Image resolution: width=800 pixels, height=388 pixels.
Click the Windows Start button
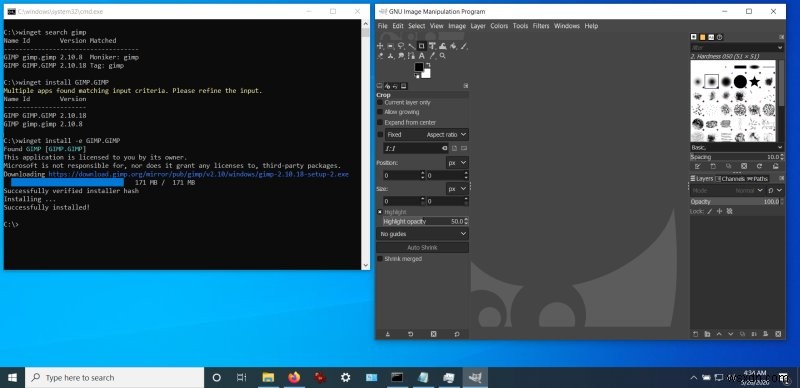tap(12, 378)
